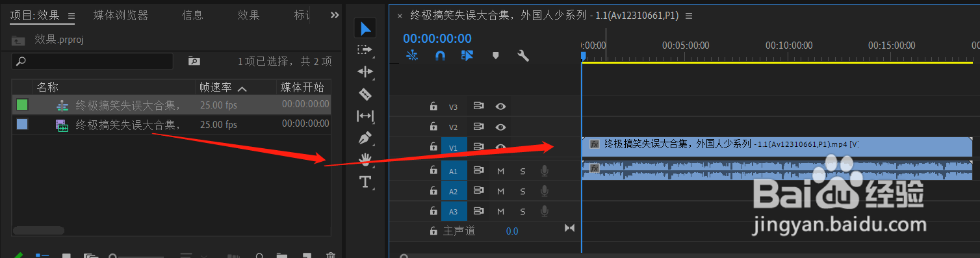
Task: Select the Type tool
Action: coord(365,182)
